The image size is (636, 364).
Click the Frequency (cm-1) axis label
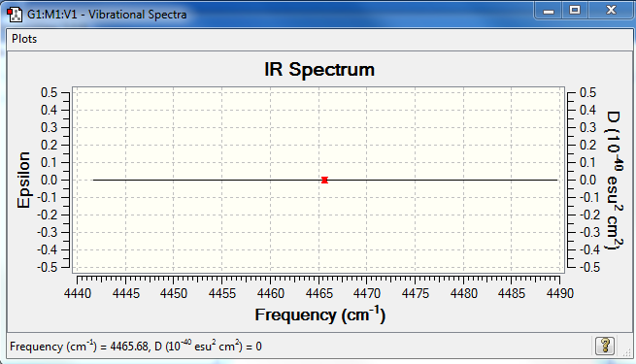coord(320,314)
